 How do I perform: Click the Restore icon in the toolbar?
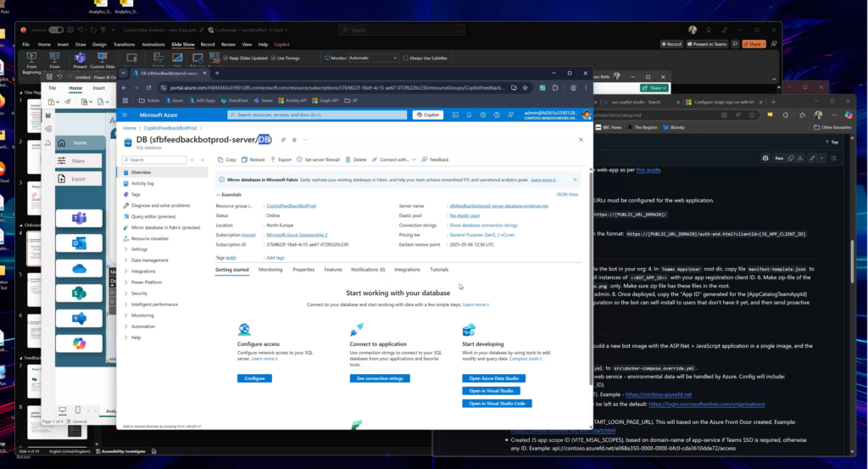(x=245, y=159)
